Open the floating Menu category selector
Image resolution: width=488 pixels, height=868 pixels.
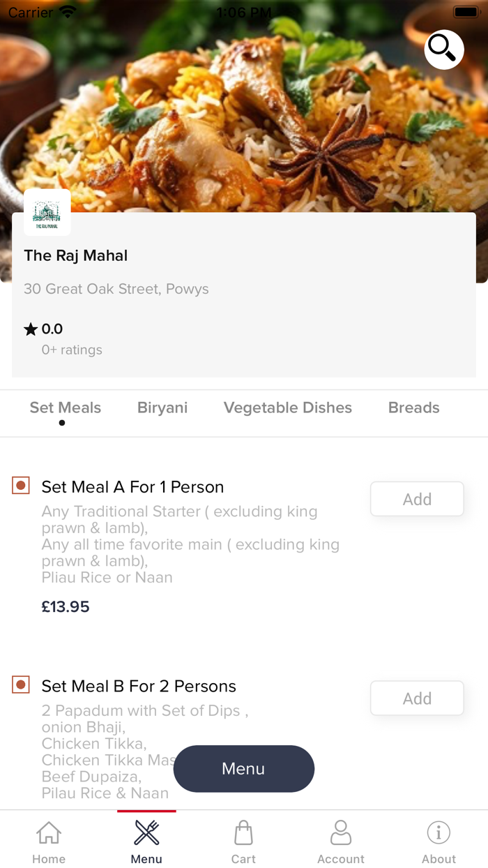(243, 768)
